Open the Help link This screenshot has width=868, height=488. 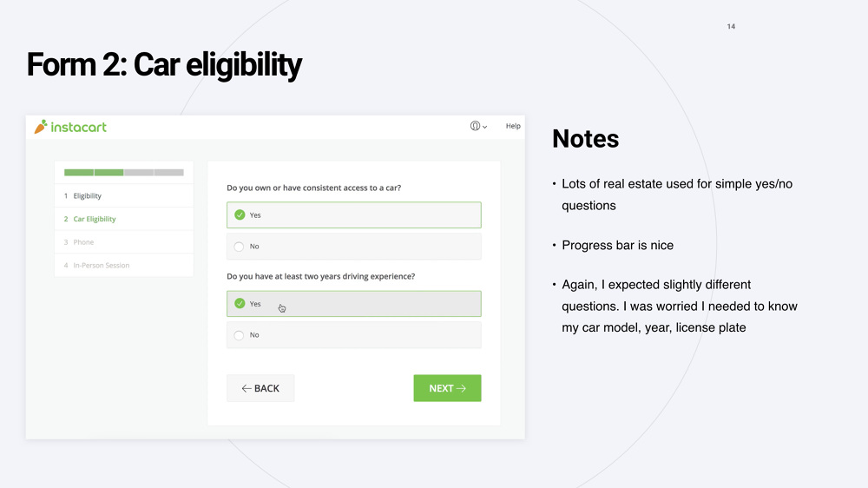coord(513,126)
